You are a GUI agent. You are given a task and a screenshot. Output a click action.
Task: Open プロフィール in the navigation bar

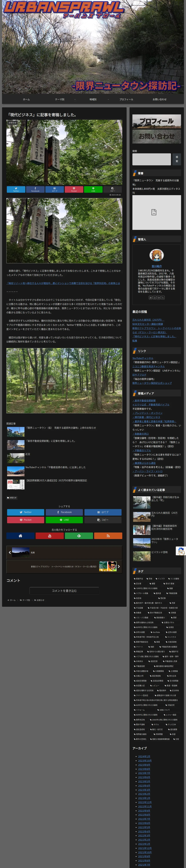(x=126, y=99)
